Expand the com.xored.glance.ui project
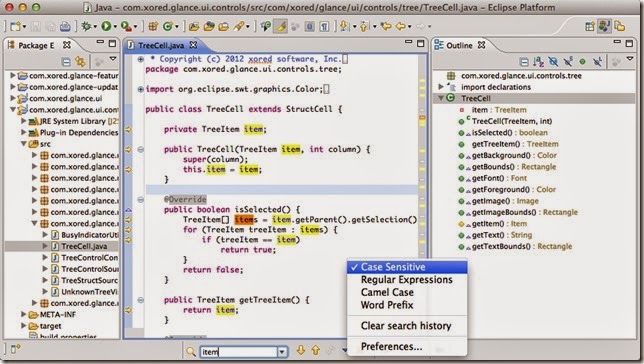This screenshot has height=364, width=644. 12,98
